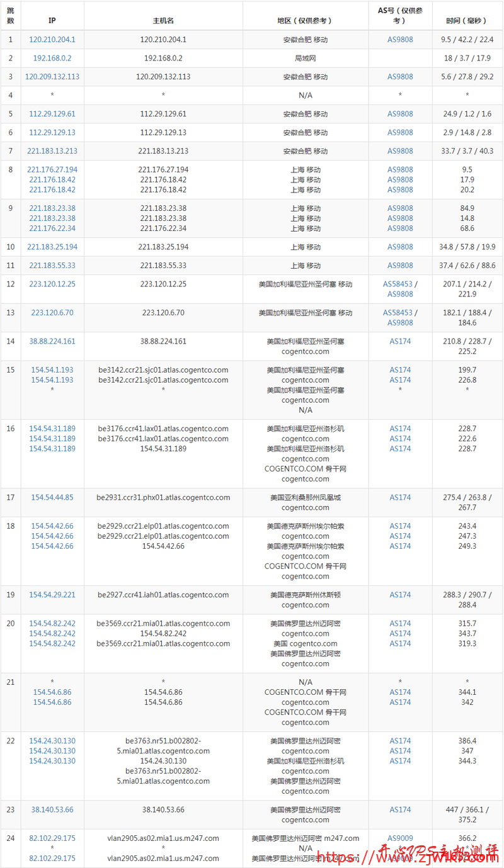Select IP link 221.183.25.194

tap(52, 247)
